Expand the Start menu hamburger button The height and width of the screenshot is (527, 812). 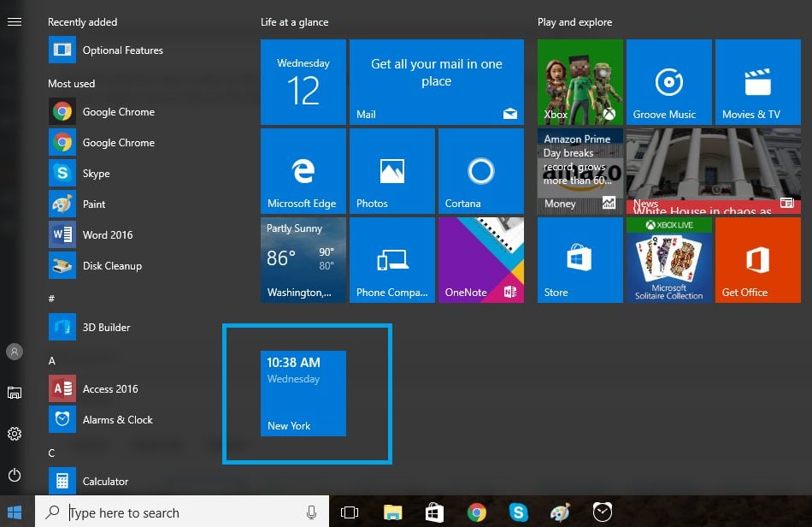point(15,21)
